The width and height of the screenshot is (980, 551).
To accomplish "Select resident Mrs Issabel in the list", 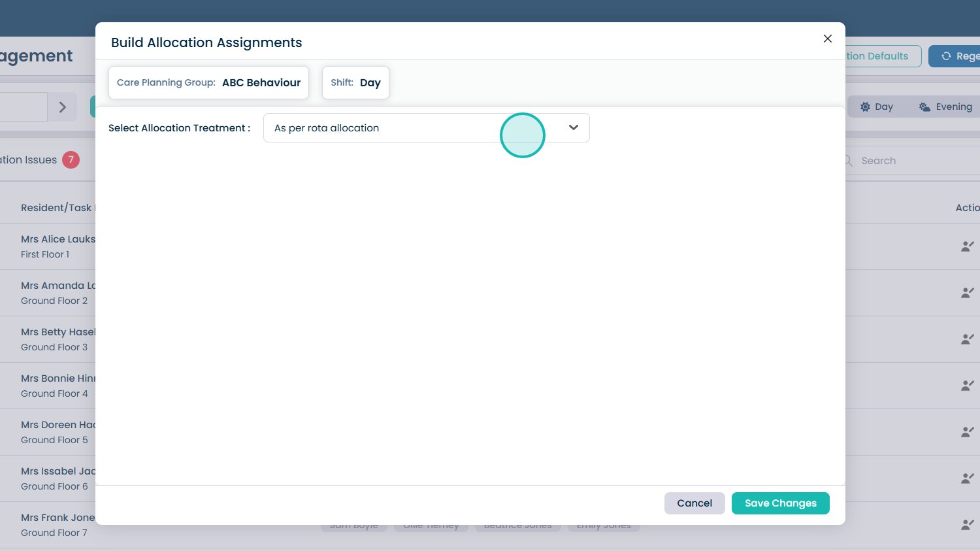I will [58, 471].
